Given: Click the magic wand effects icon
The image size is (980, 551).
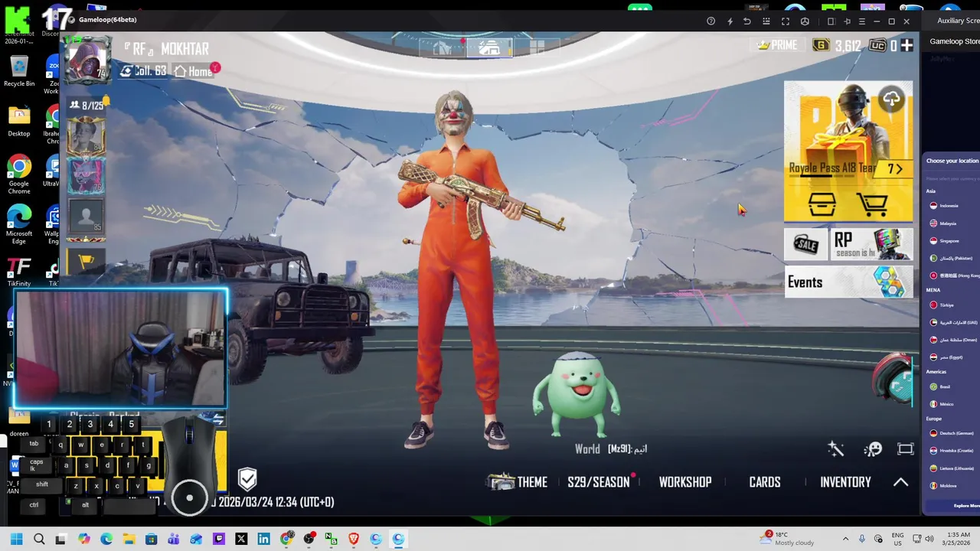Looking at the screenshot, I should (x=835, y=449).
